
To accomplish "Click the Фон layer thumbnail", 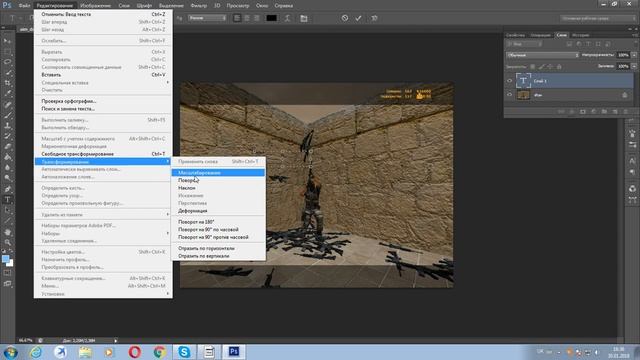I will 523,95.
